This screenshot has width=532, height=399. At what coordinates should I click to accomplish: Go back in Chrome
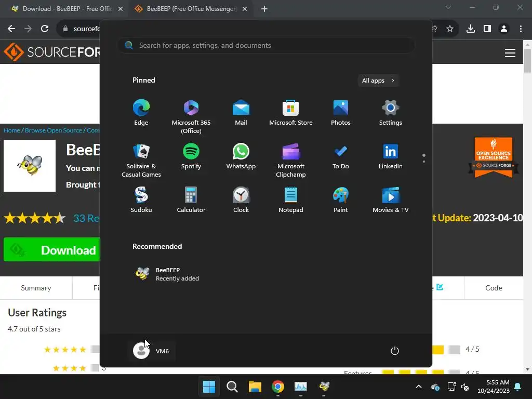pos(11,29)
